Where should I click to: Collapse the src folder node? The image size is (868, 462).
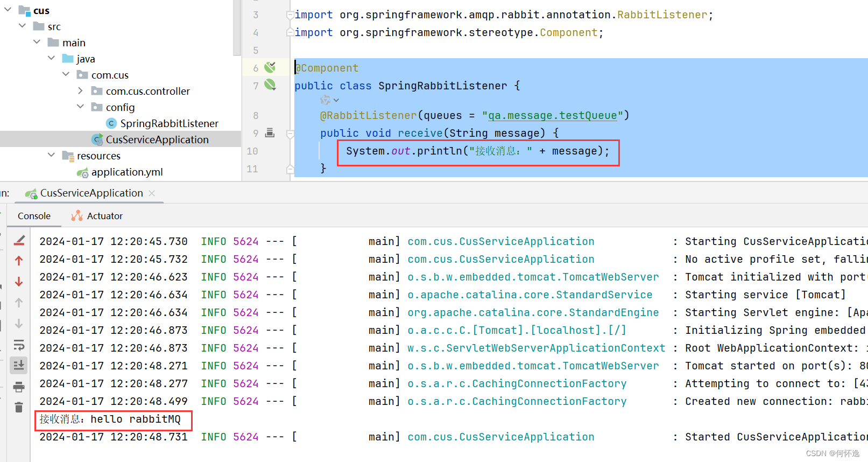22,26
